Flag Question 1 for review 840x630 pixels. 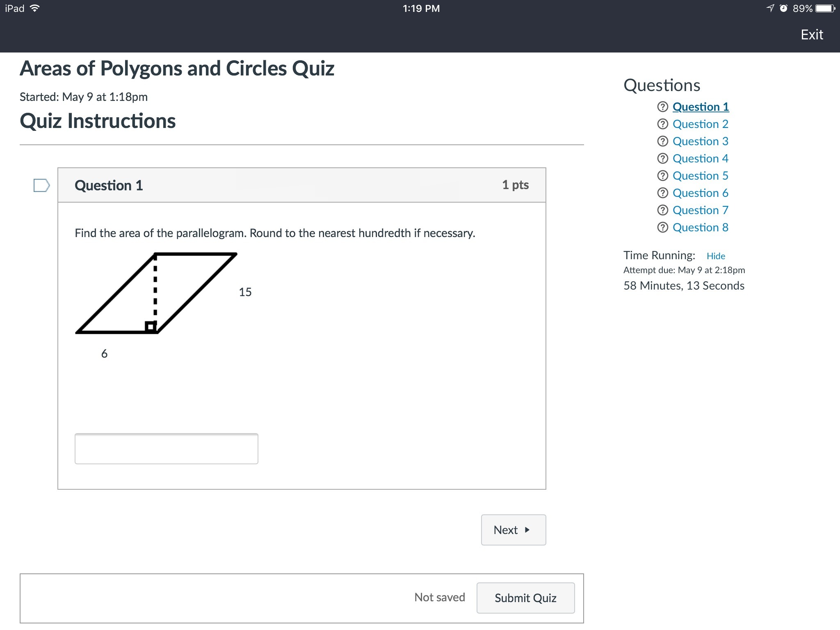pos(41,185)
